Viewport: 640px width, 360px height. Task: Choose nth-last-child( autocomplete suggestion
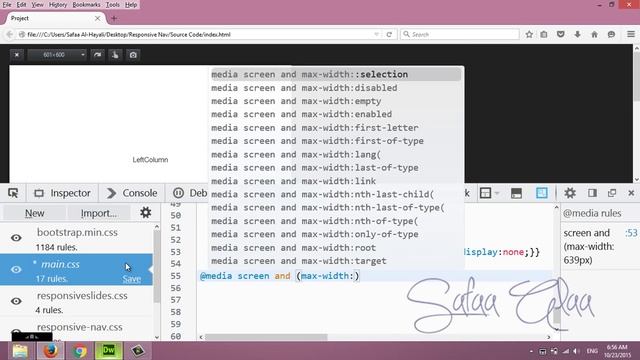(336, 194)
